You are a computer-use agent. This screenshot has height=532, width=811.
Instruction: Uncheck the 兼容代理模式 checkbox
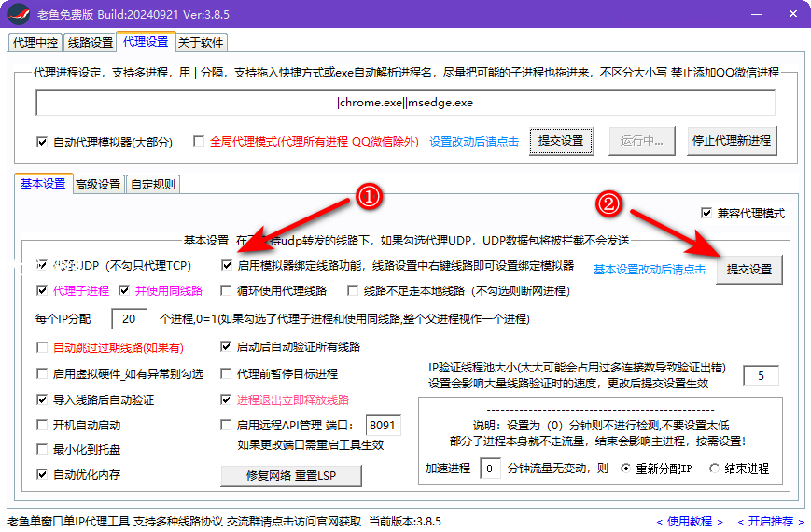click(x=706, y=214)
